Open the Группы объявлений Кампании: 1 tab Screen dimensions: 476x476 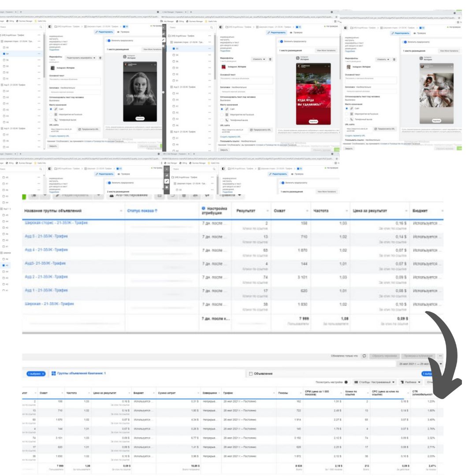(x=79, y=373)
